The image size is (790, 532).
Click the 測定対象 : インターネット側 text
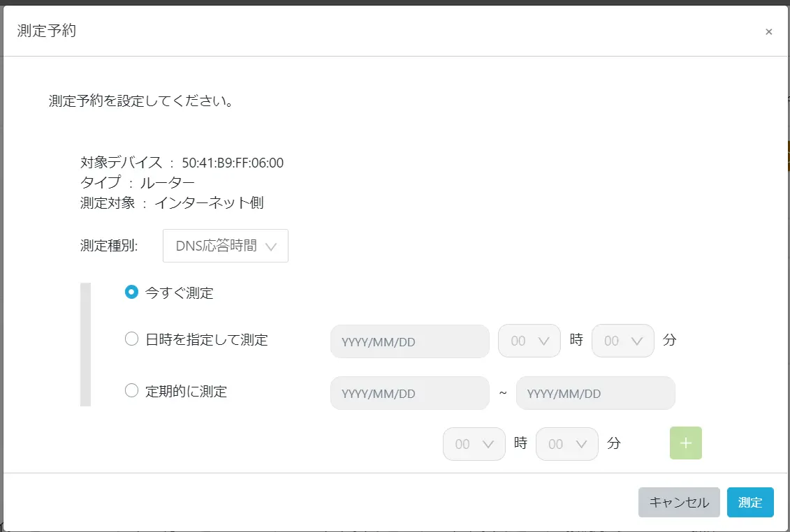point(172,203)
